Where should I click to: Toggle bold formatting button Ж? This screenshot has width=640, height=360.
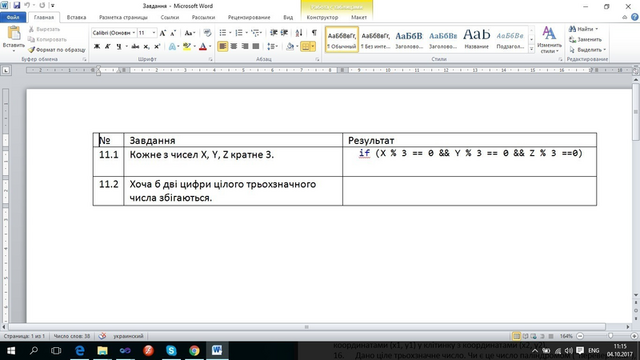97,47
